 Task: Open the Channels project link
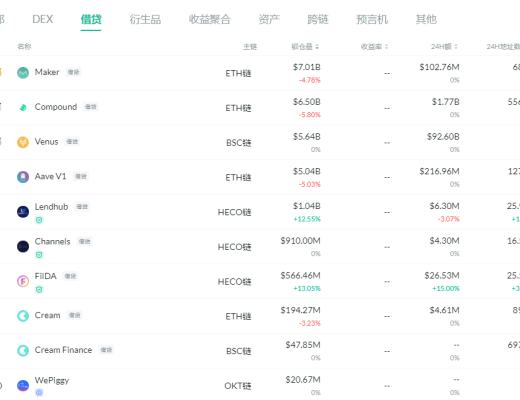(52, 241)
